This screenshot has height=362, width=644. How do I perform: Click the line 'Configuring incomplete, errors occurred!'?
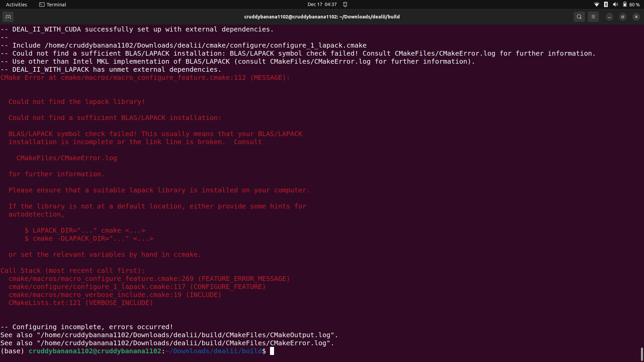pos(87,327)
